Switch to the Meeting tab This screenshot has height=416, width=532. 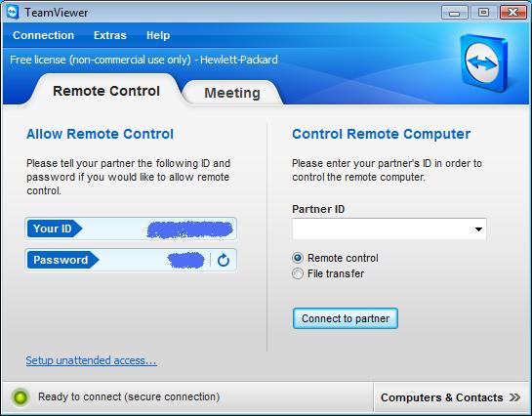pos(232,93)
